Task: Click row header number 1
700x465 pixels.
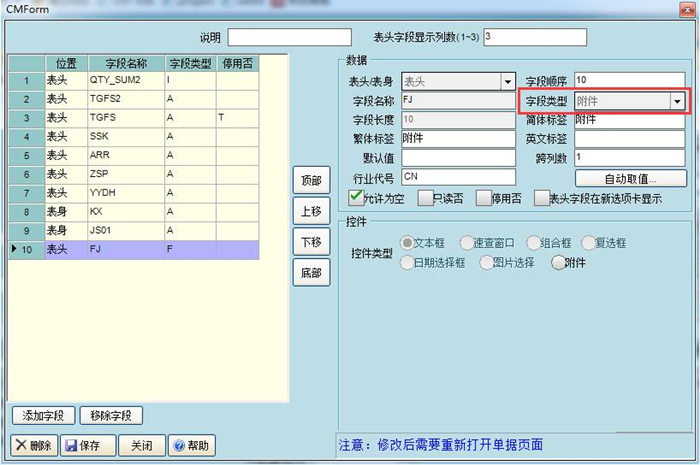Action: point(27,80)
